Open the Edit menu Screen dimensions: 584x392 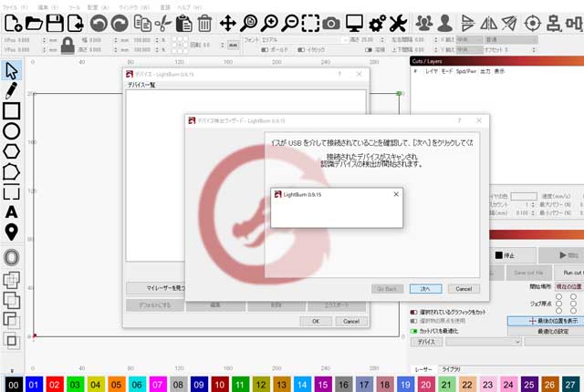click(47, 7)
